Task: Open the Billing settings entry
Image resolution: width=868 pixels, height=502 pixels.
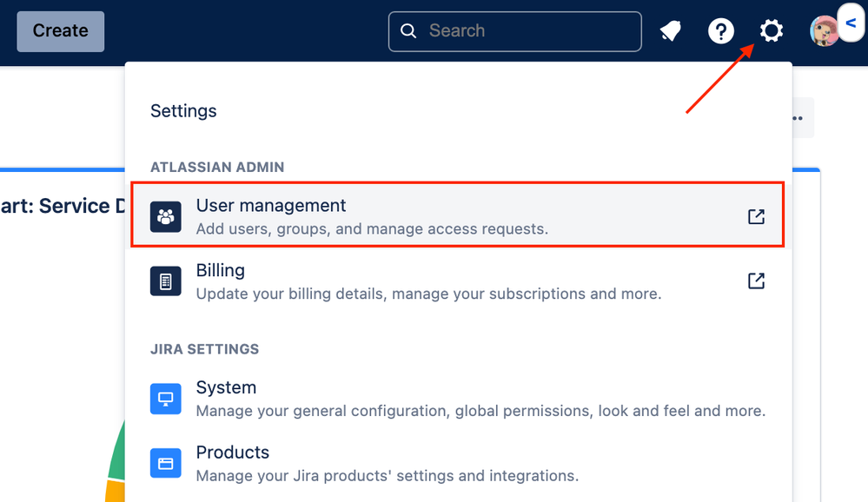Action: [458, 281]
